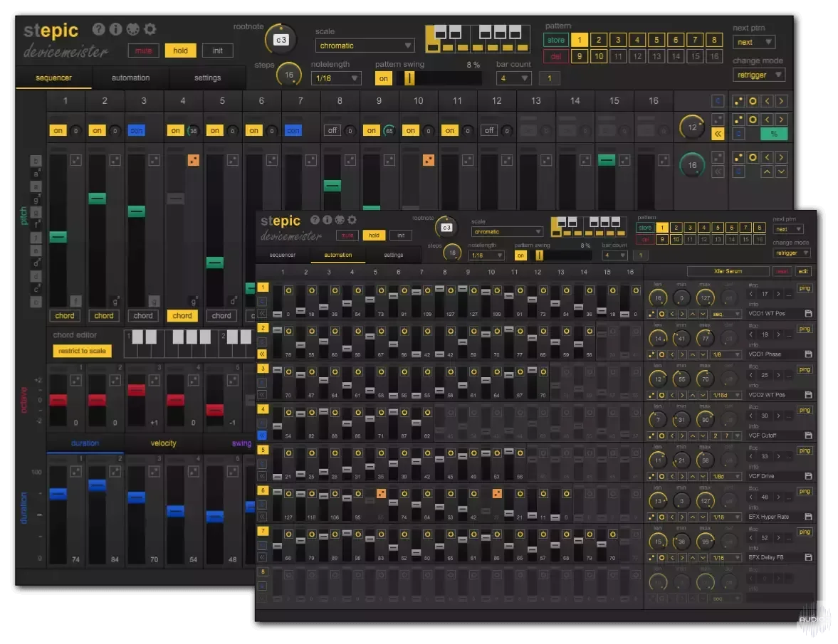838x644 pixels.
Task: Toggle restrict to scale in the chord editor
Action: [82, 351]
